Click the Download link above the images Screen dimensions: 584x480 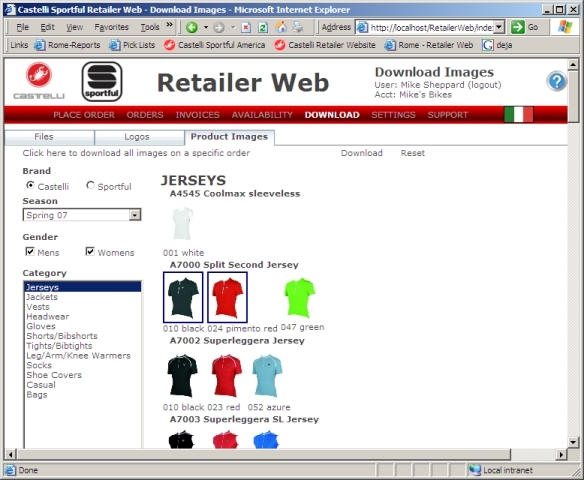[362, 153]
